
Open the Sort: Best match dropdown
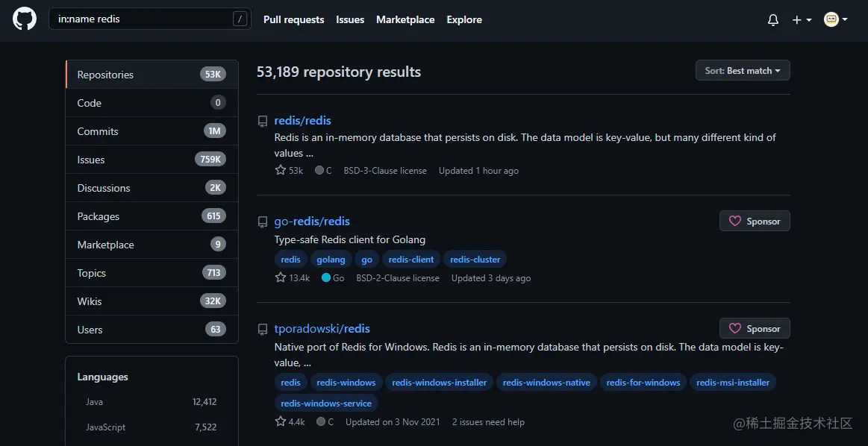[x=743, y=70]
